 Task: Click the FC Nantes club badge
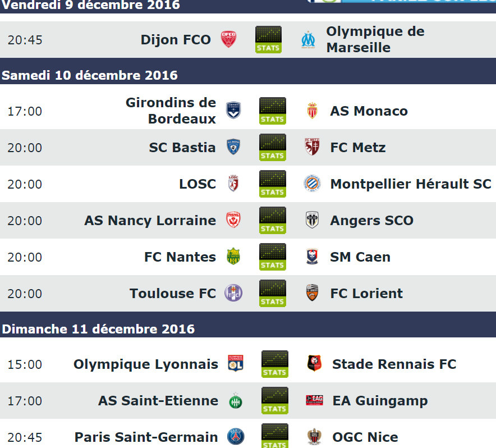coord(233,257)
